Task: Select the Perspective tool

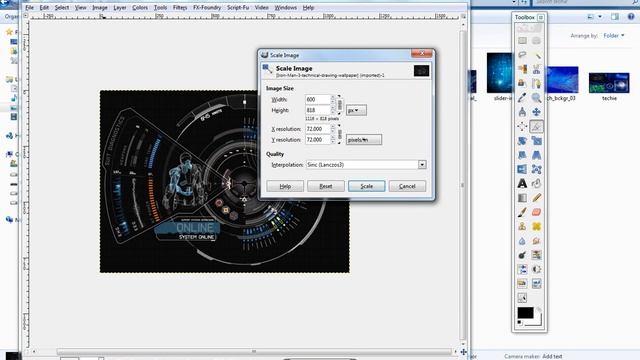Action: coord(536,155)
